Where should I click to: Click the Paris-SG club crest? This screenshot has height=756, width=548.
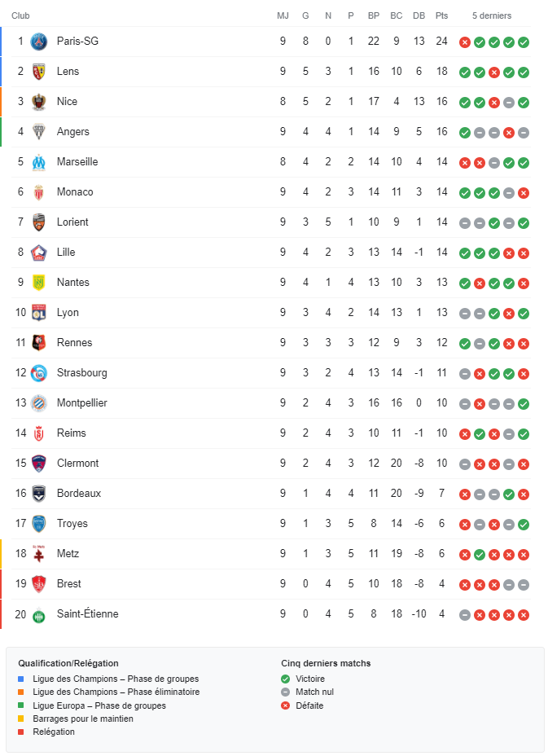point(38,42)
